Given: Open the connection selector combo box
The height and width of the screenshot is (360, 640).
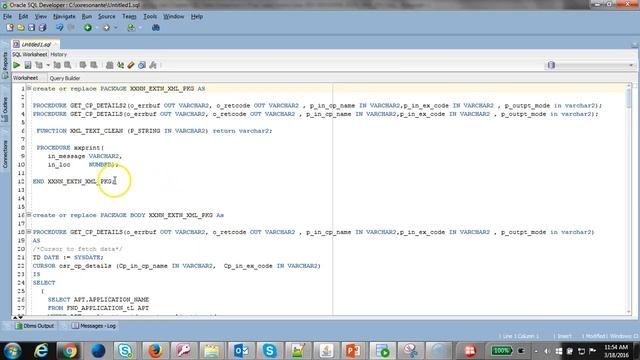Looking at the screenshot, I should pos(591,65).
